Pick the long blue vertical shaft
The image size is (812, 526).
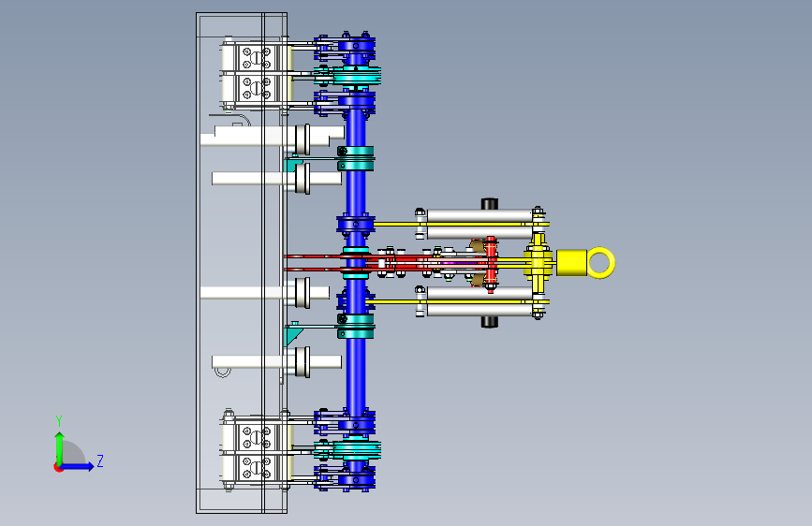click(355, 264)
